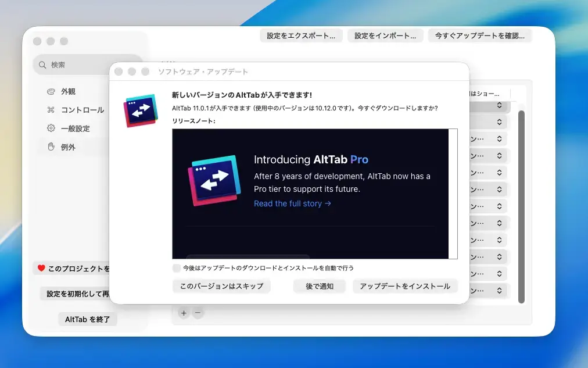
Task: Open the Read the full story link
Action: [292, 203]
